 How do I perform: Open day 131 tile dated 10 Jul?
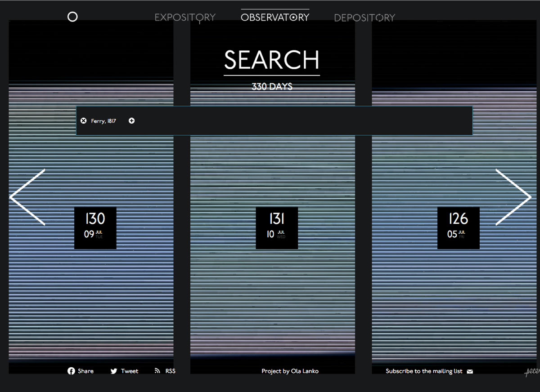[x=277, y=227]
